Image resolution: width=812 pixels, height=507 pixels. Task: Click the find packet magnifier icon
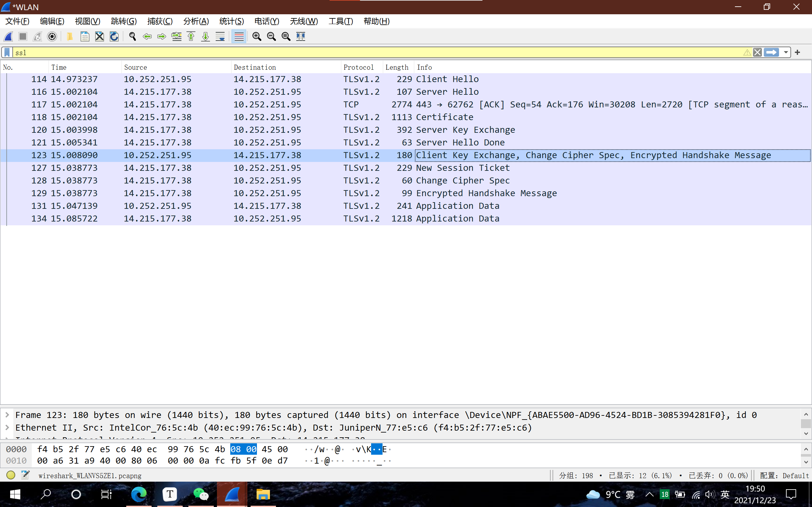coord(133,36)
